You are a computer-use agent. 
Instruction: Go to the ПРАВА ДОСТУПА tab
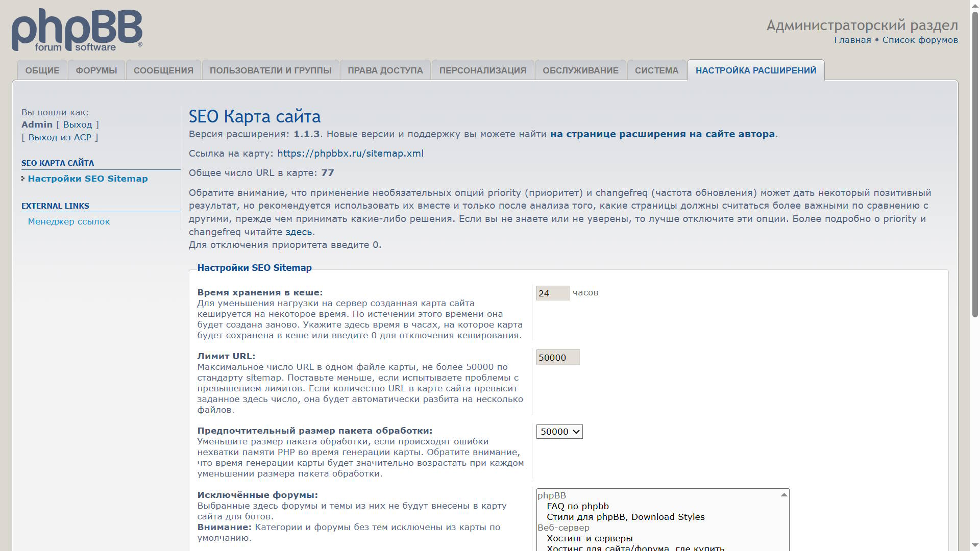tap(385, 70)
